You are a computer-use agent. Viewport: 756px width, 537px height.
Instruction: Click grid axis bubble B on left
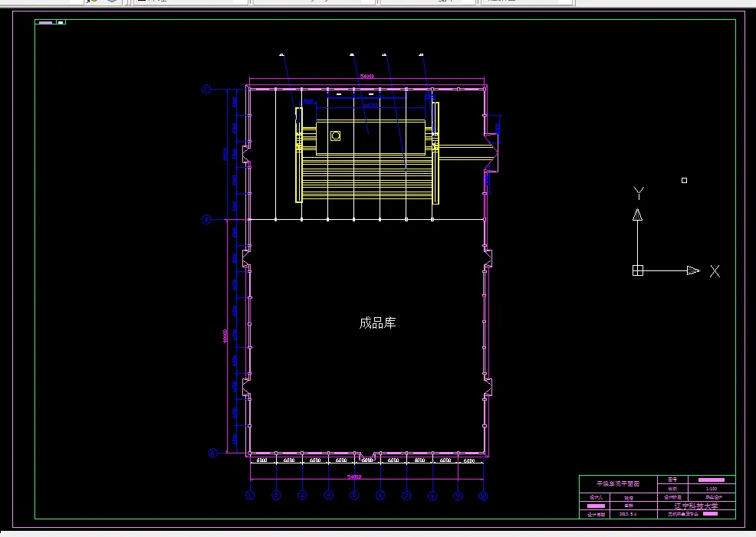click(x=206, y=220)
